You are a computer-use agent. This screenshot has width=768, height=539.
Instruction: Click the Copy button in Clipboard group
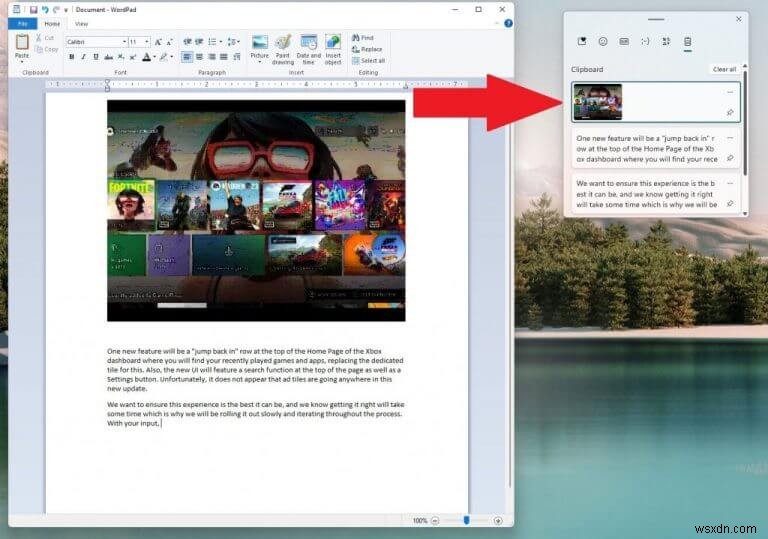[x=47, y=49]
